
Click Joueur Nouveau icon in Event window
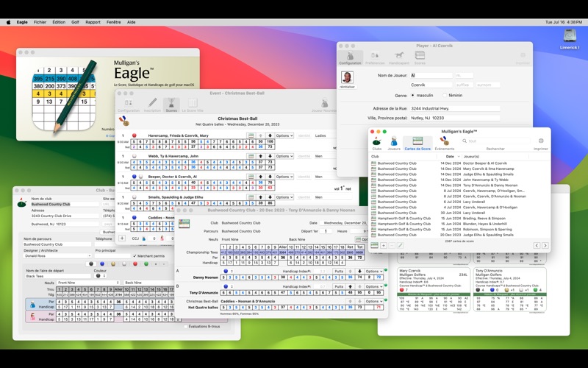click(x=324, y=105)
